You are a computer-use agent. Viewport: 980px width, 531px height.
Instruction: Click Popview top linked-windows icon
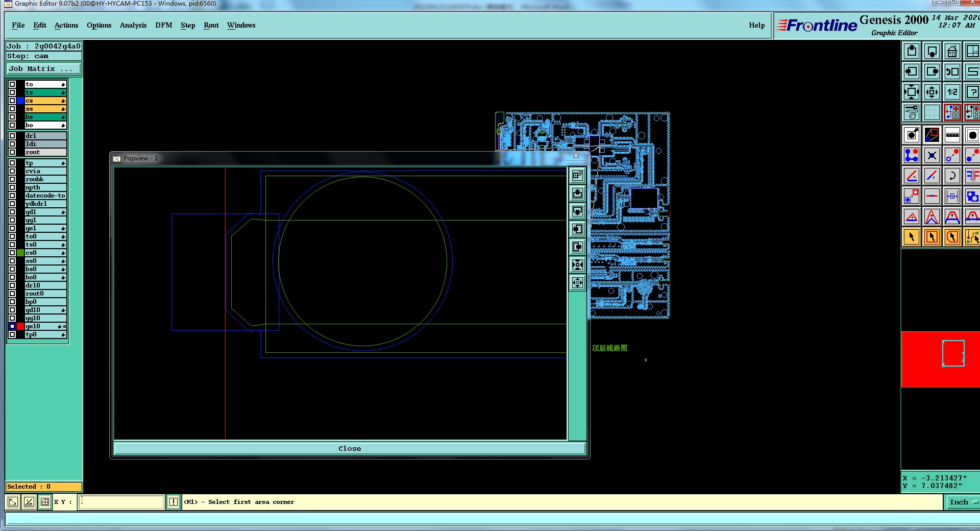577,175
